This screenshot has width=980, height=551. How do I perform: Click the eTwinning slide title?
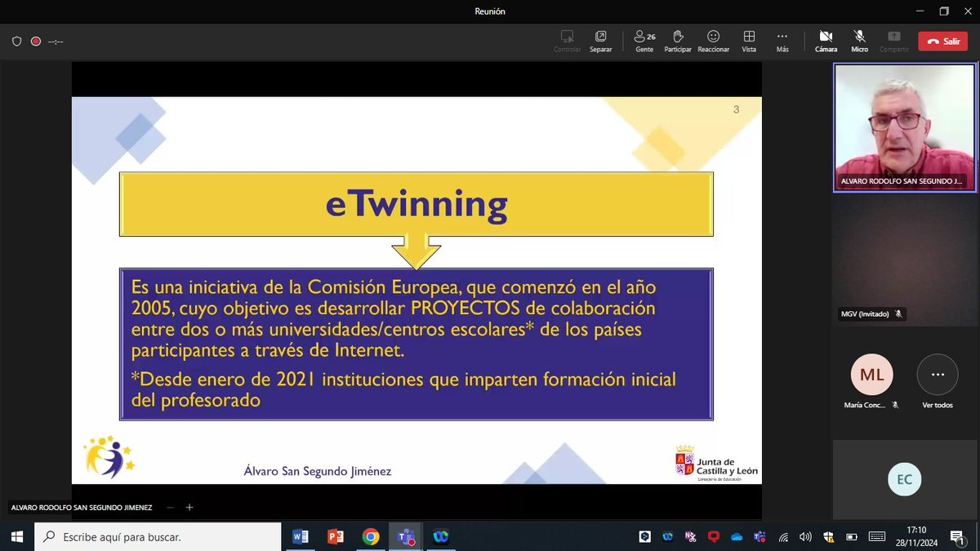pyautogui.click(x=416, y=203)
